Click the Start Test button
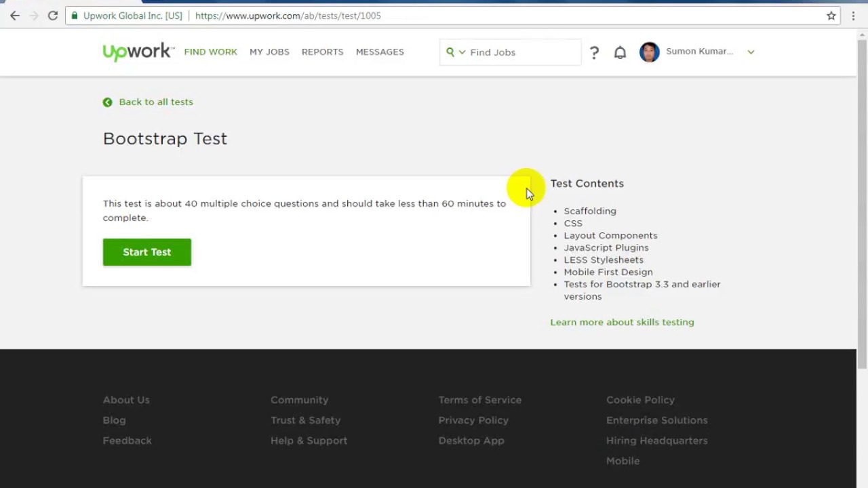868x488 pixels. tap(147, 252)
